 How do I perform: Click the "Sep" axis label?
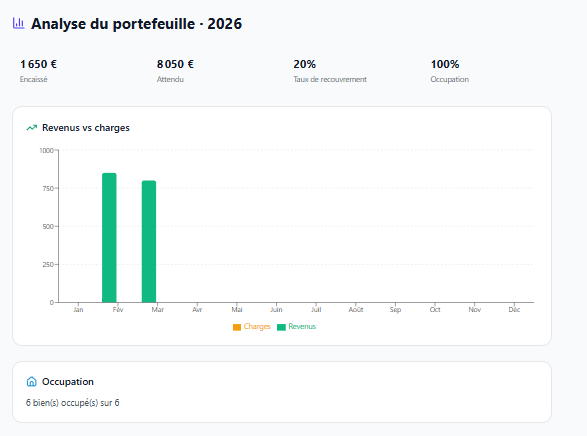click(395, 310)
